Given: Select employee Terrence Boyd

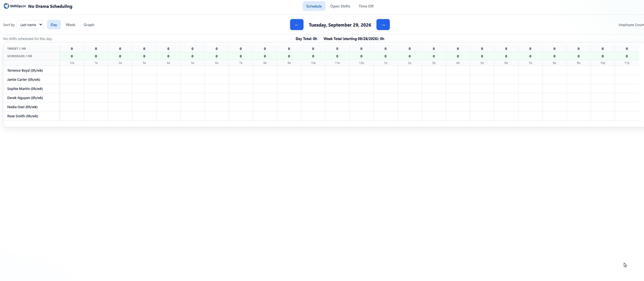Looking at the screenshot, I should point(25,70).
